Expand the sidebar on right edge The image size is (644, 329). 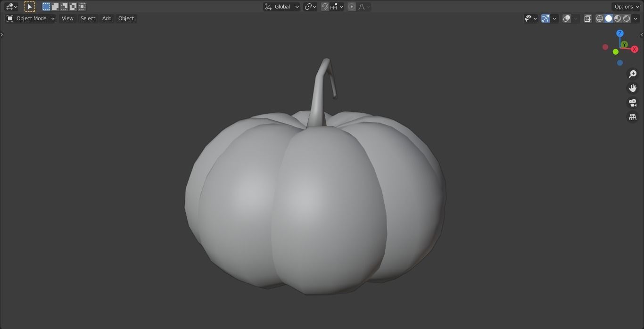pos(642,34)
